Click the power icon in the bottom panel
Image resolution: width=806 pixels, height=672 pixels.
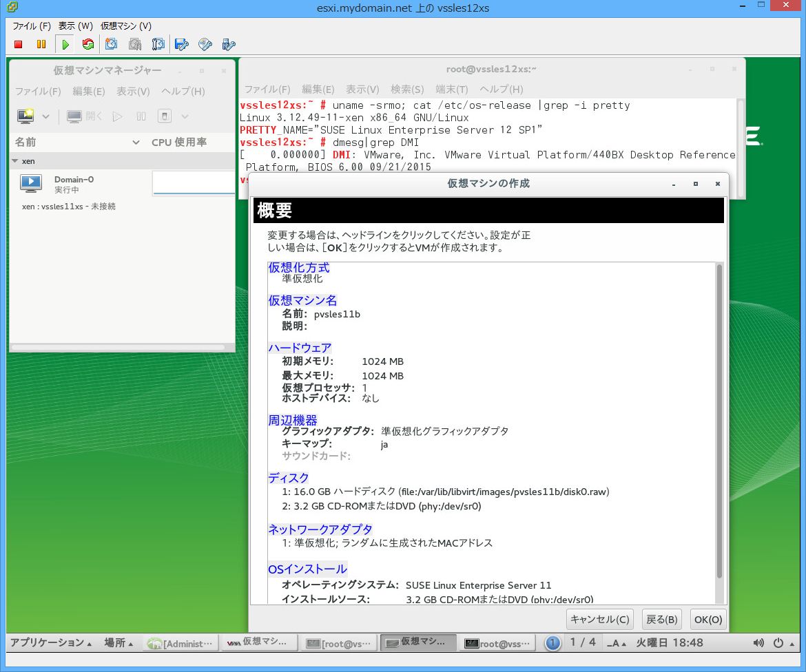click(778, 642)
